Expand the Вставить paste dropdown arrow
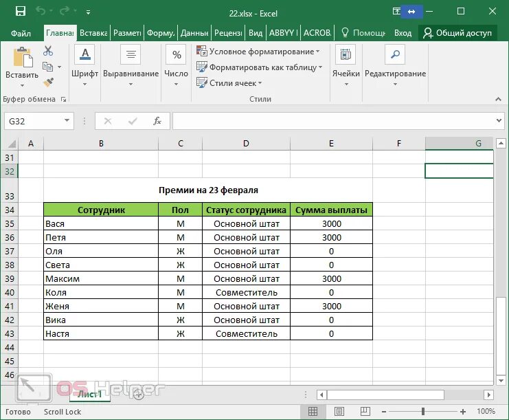This screenshot has width=509, height=420. point(22,85)
